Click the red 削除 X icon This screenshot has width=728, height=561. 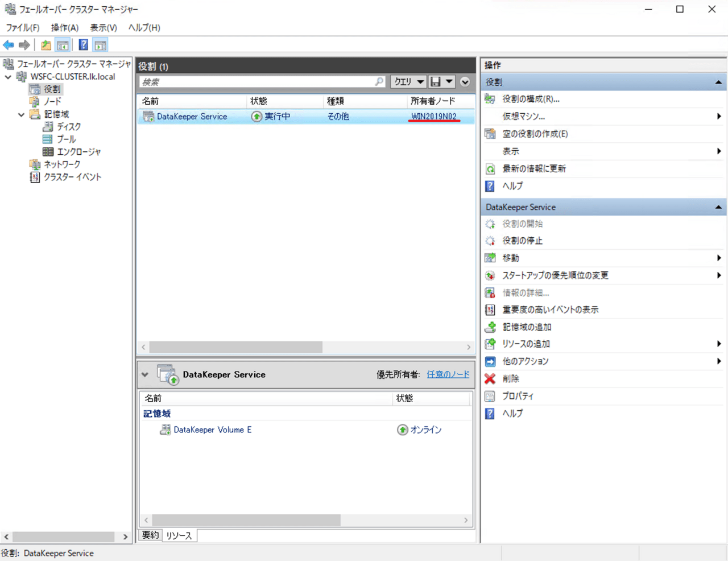pos(490,378)
